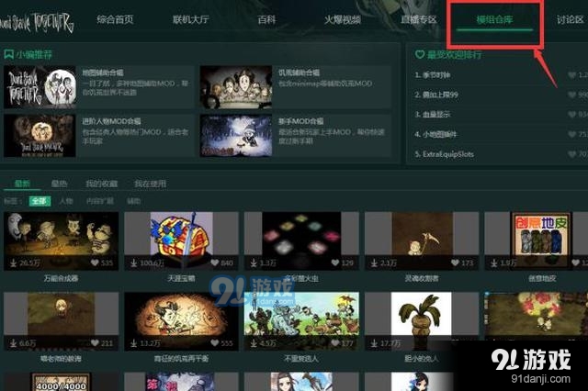The height and width of the screenshot is (391, 588).
Task: Click the mod title under the 26.5万 card
Action: 62,278
